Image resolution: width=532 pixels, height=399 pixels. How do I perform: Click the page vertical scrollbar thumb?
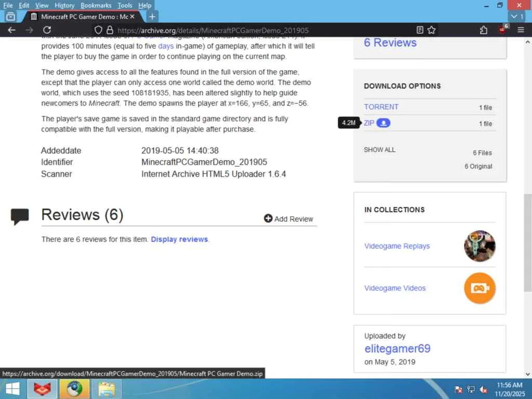pos(528,243)
